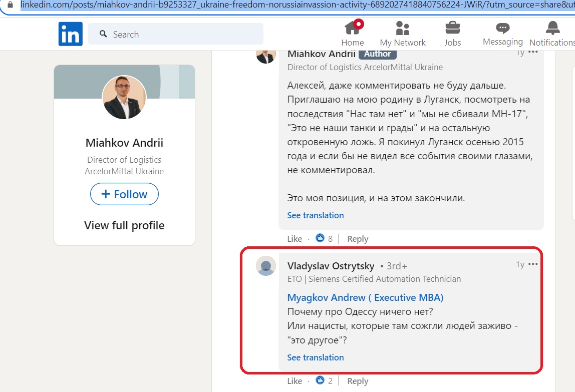Reply to Vladyslav Ostrytsky's comment

358,381
